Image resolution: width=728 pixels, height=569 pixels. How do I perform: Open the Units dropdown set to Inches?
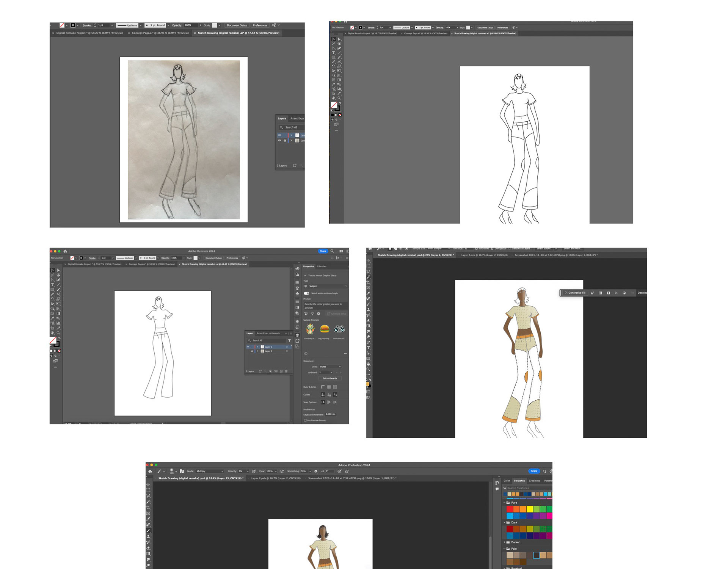coord(329,367)
